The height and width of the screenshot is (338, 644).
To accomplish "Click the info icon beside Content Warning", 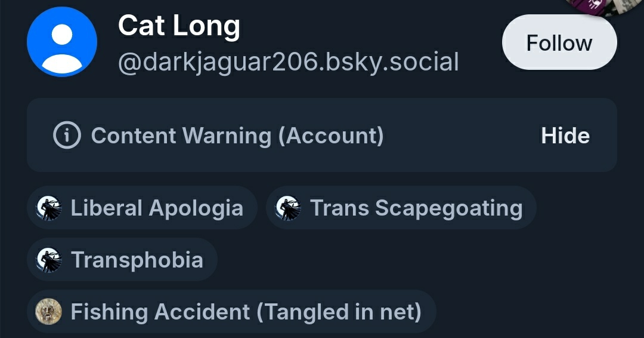I will pos(67,136).
